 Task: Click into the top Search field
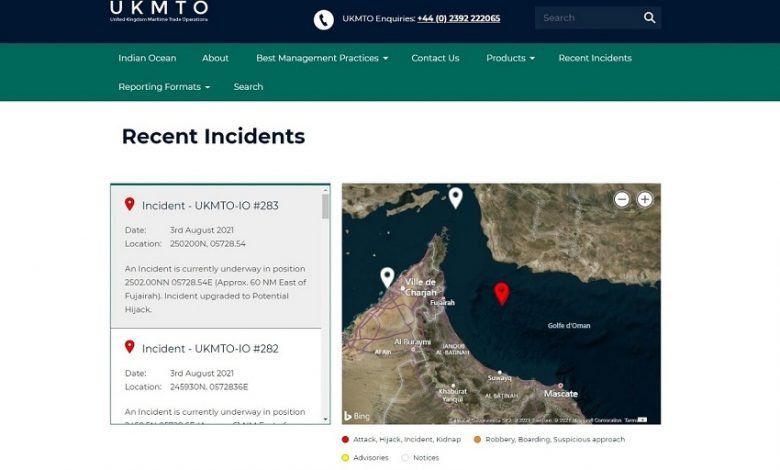click(x=586, y=18)
